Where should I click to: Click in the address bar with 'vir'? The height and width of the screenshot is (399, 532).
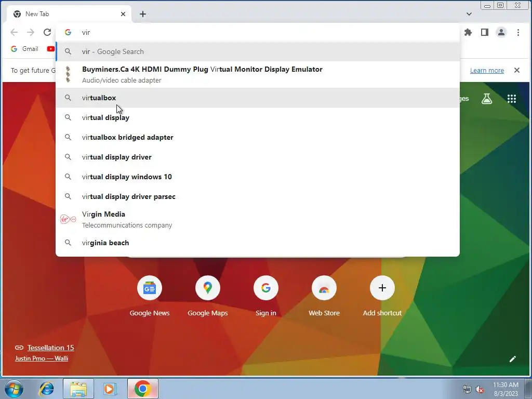pos(258,32)
